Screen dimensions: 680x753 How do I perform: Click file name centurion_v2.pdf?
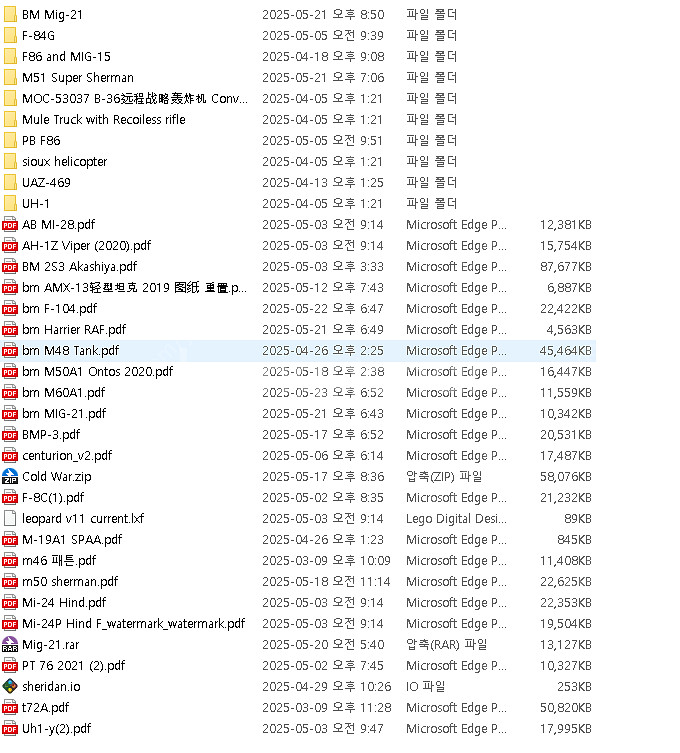tap(67, 456)
